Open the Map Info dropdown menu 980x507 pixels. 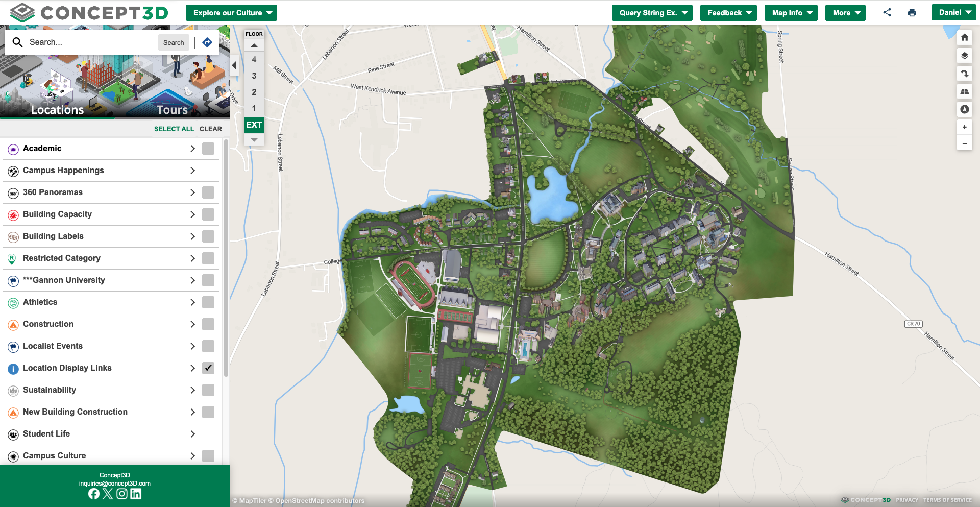pyautogui.click(x=791, y=13)
